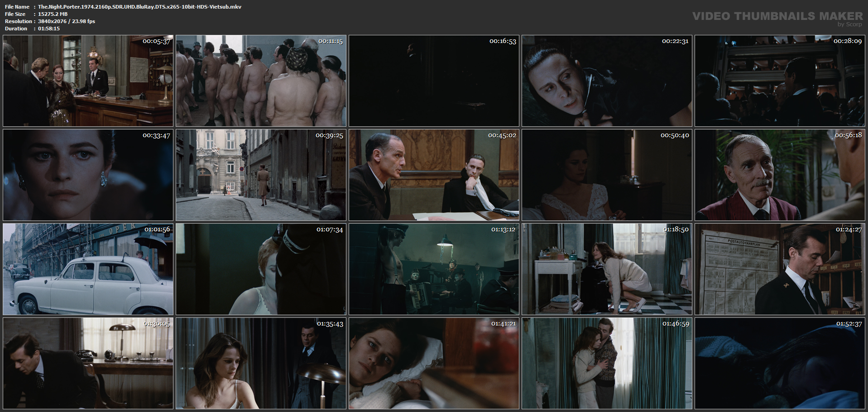The height and width of the screenshot is (412, 868).
Task: Select the thumbnail at 00:05:37
Action: [88, 81]
